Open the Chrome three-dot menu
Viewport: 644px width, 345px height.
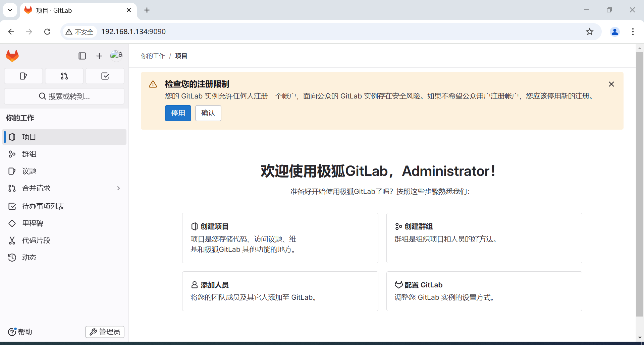(x=633, y=31)
